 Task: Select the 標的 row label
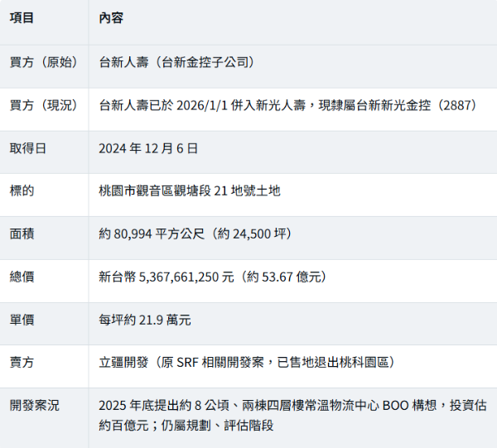click(x=22, y=190)
